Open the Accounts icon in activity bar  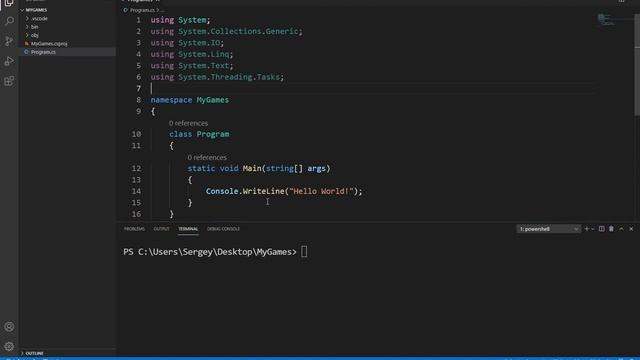coord(9,327)
